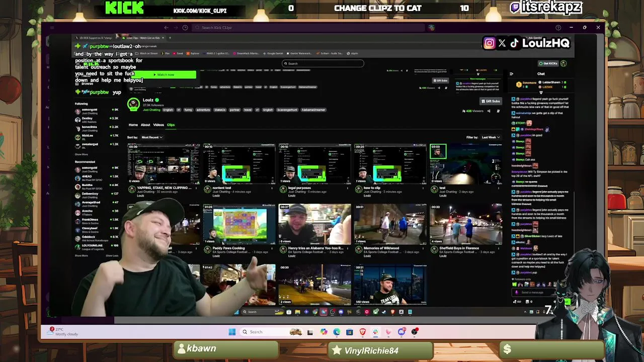
Task: Click the 'AlabamaStreamer' channel tag
Action: point(313,110)
